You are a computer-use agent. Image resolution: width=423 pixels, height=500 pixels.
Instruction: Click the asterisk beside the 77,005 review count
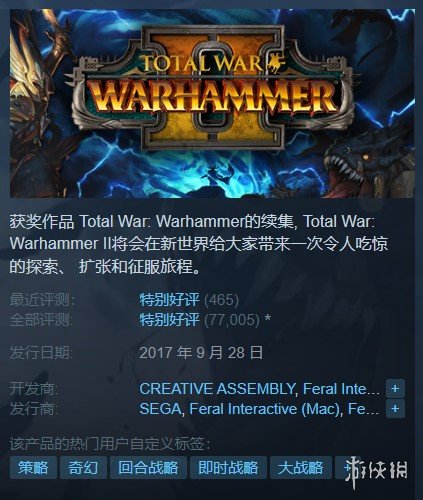[267, 320]
